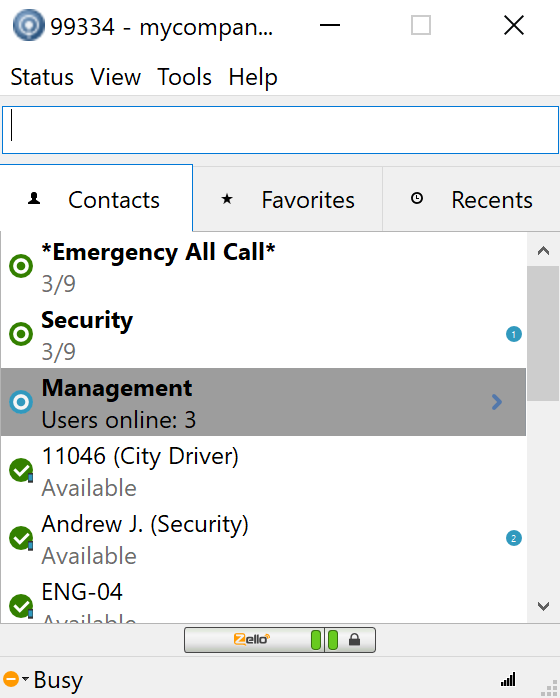Click the Emergency All Call channel status icon
Image resolution: width=560 pixels, height=698 pixels.
coord(21,266)
